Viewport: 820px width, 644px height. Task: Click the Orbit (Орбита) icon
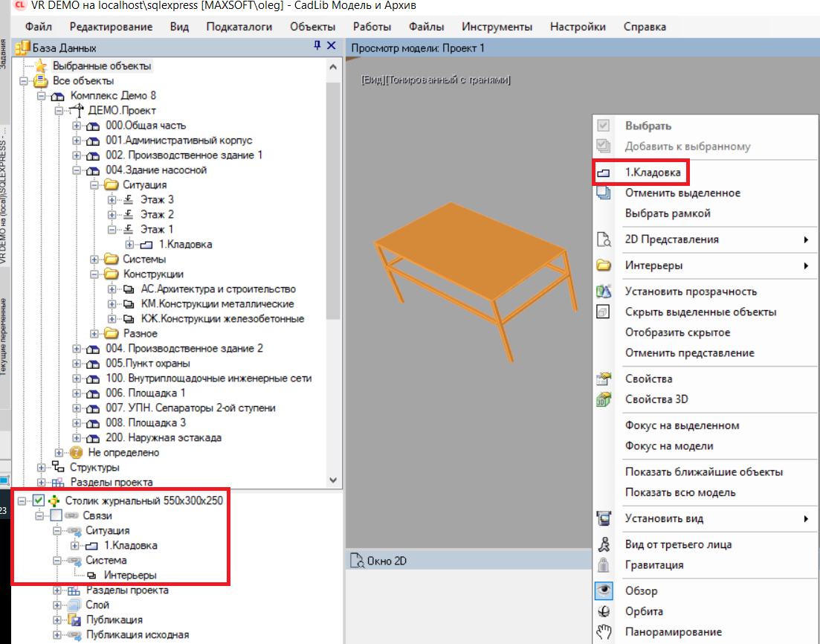(x=604, y=611)
